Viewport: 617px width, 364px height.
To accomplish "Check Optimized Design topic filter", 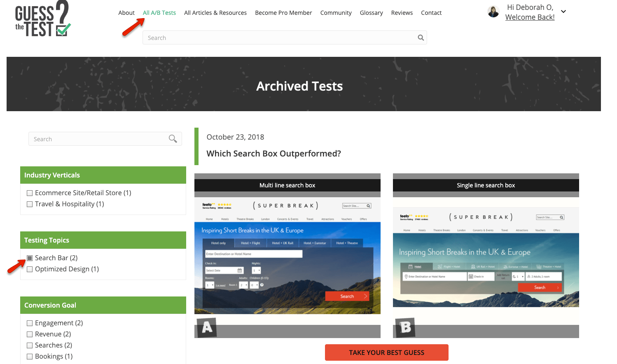I will click(x=30, y=269).
